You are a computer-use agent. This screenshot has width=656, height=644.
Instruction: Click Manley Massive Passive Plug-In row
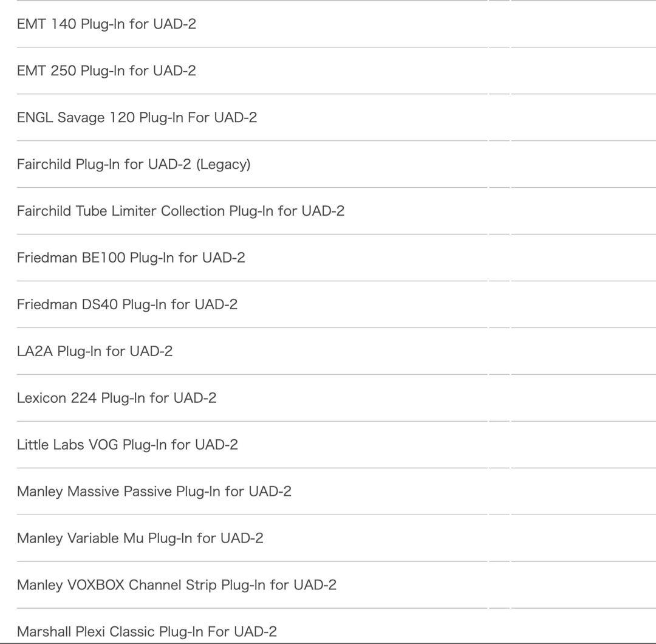(x=154, y=492)
